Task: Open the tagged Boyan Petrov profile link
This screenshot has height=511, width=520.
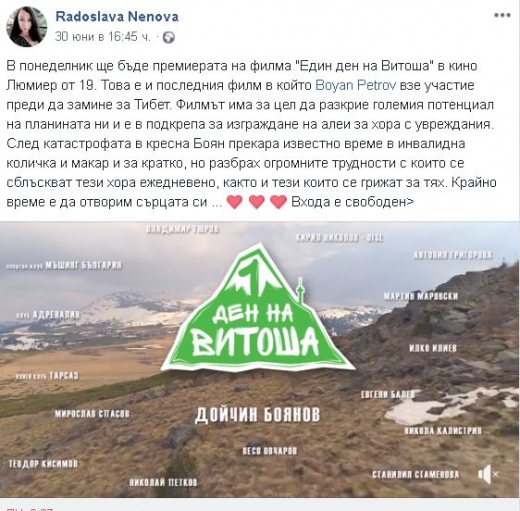Action: 356,85
